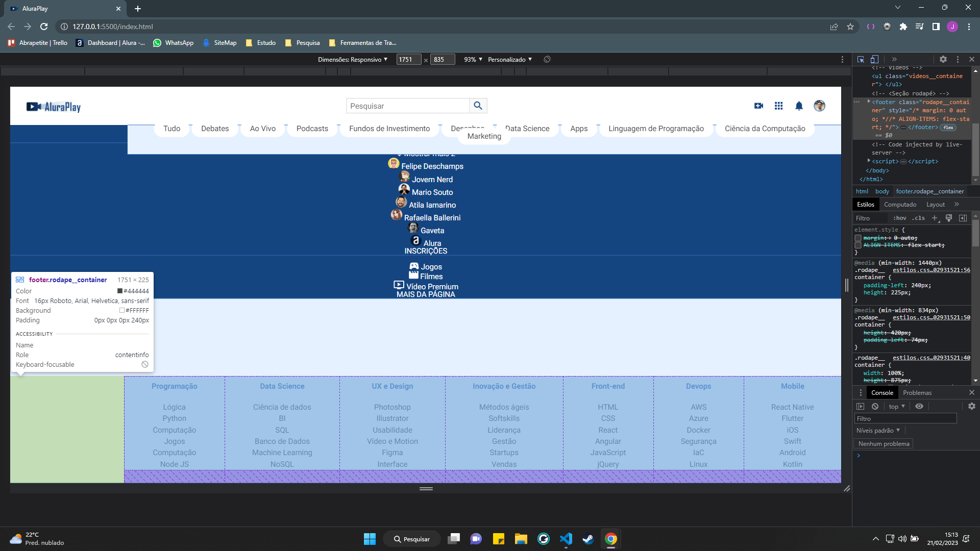Click the user avatar in page header
This screenshot has height=551, width=980.
[819, 106]
